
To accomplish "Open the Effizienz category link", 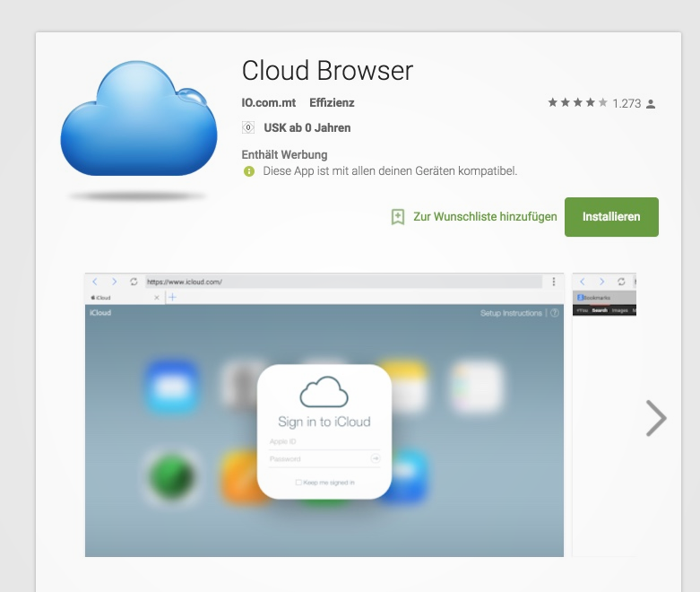I will tap(332, 103).
